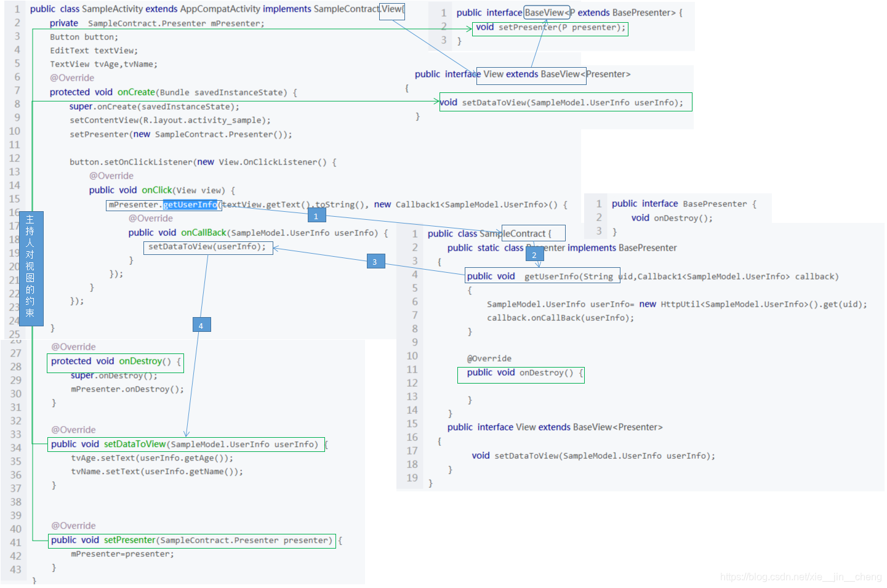Click line number 19 in SampleContract gutter
The height and width of the screenshot is (588, 887).
[412, 478]
